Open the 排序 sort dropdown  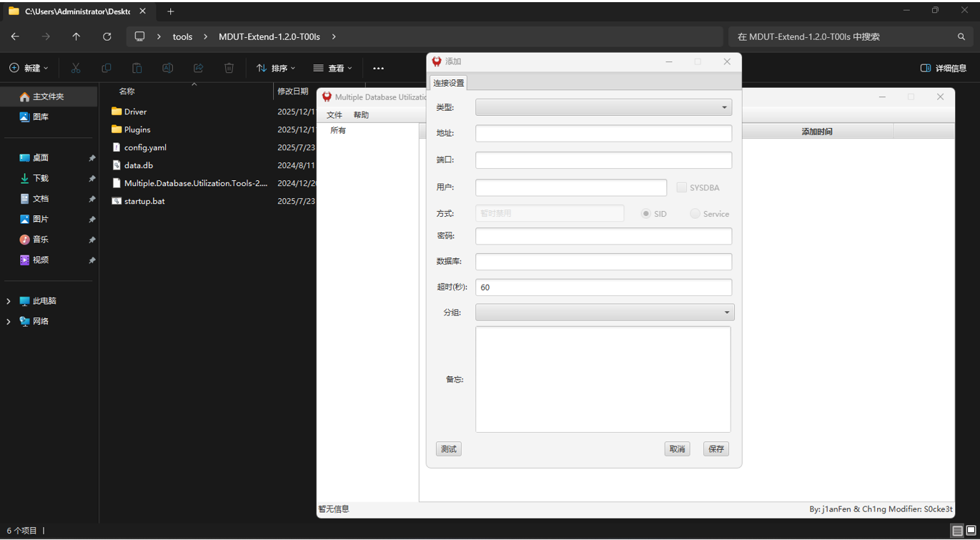click(x=276, y=68)
